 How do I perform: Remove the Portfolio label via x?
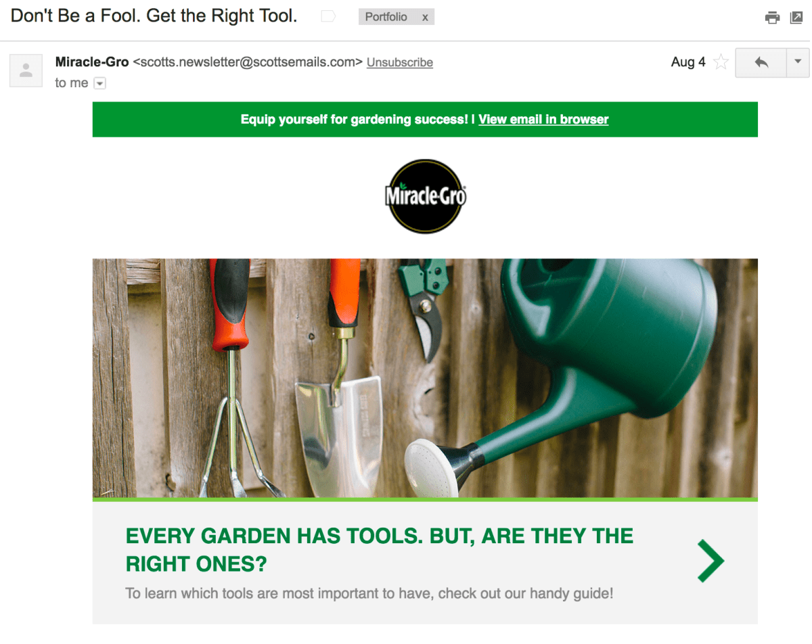click(425, 18)
